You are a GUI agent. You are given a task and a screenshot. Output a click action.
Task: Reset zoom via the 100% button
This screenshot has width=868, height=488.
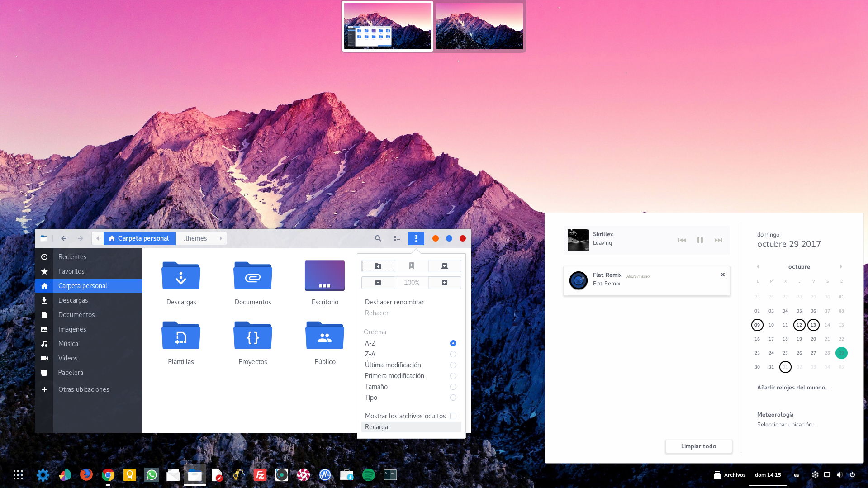coord(412,283)
